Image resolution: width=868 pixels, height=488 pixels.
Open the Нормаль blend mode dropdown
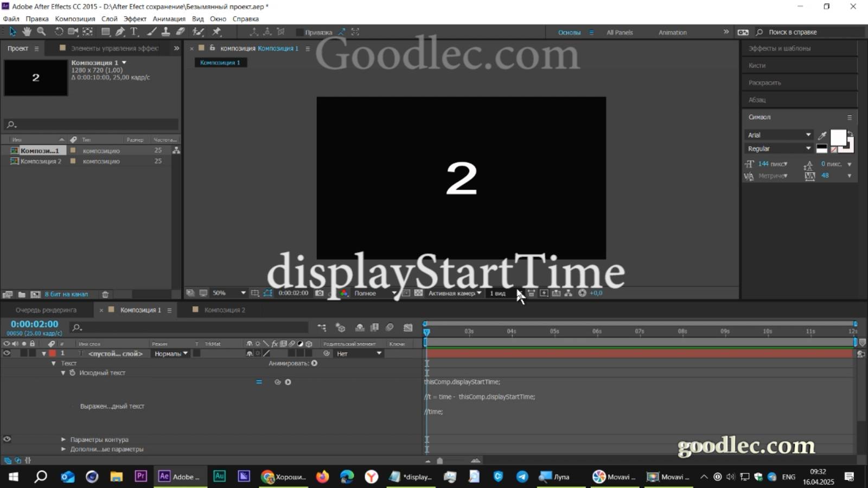170,353
